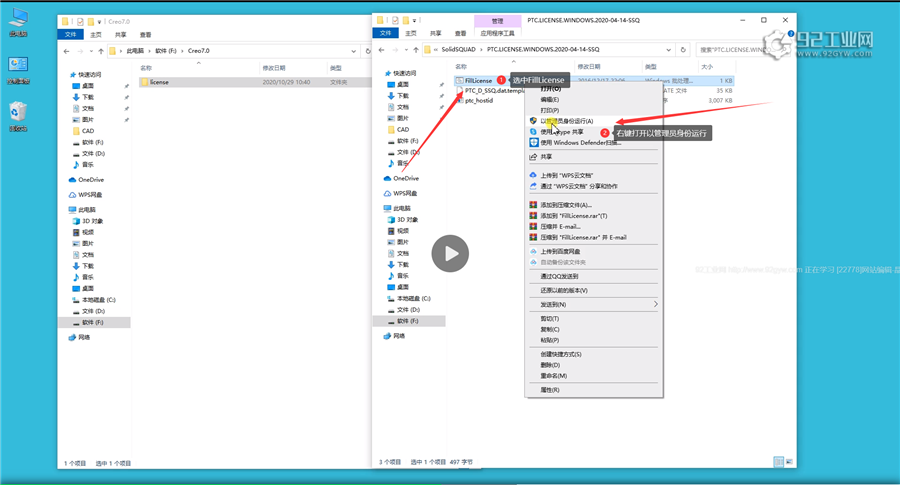Click 软件 (F:) in the Creo7.0 address bar
The image size is (900, 485).
(166, 51)
